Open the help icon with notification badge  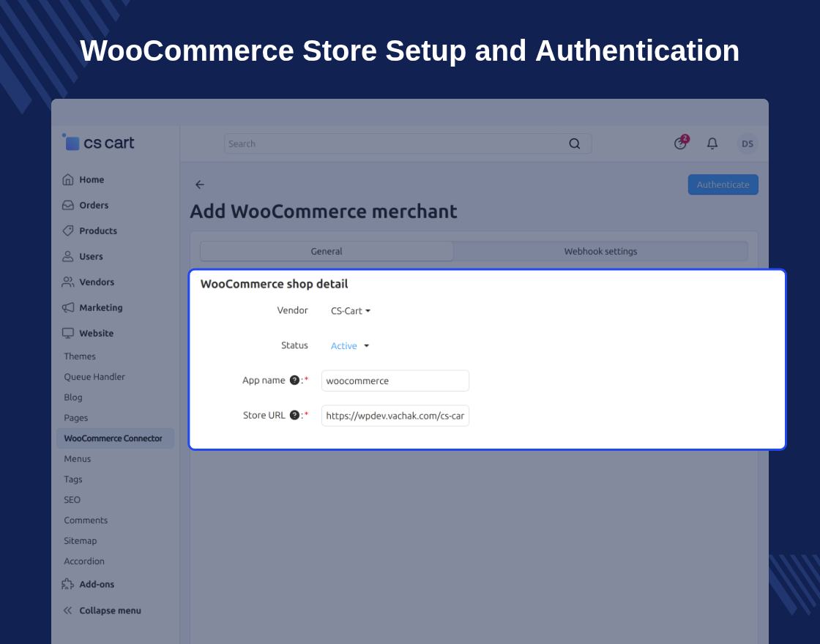[x=680, y=143]
